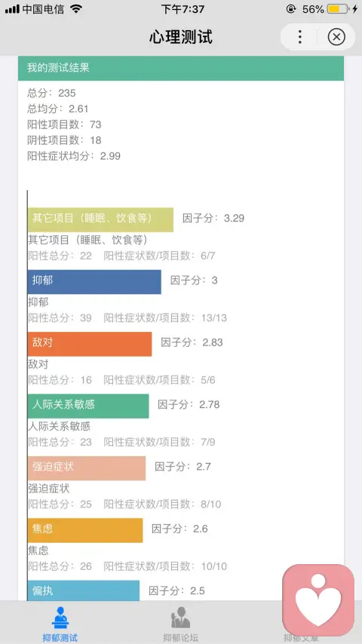Tap the pink heart floating icon

318,600
